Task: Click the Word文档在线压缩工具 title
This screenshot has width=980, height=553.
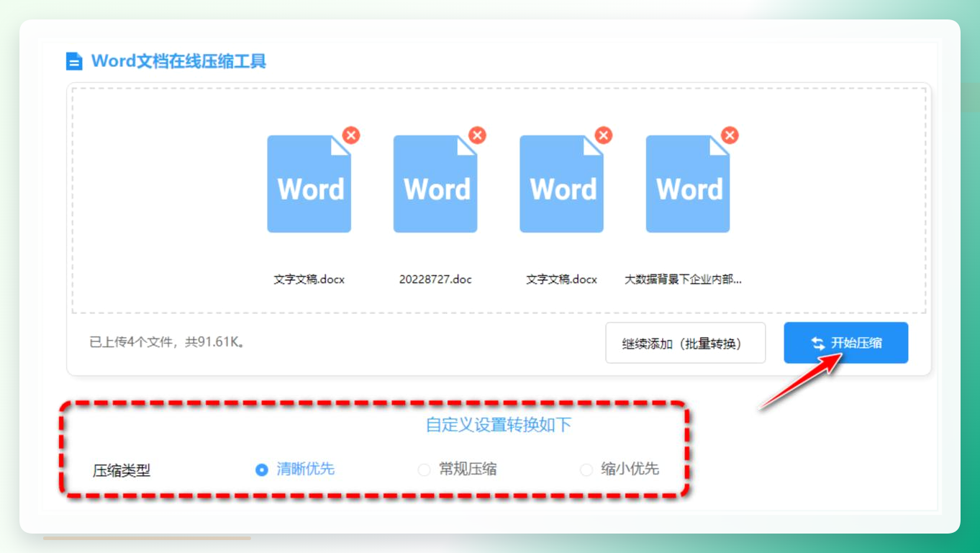Action: 178,61
